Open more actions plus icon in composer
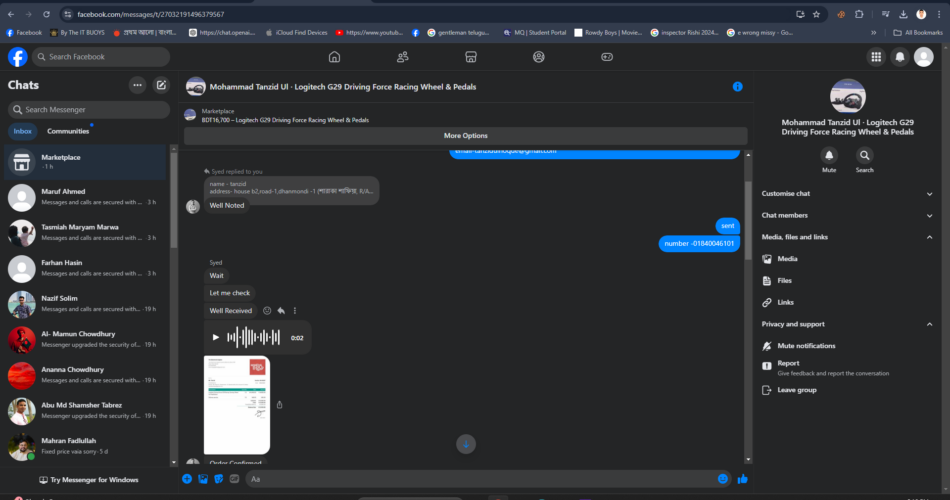The height and width of the screenshot is (500, 950). tap(187, 479)
